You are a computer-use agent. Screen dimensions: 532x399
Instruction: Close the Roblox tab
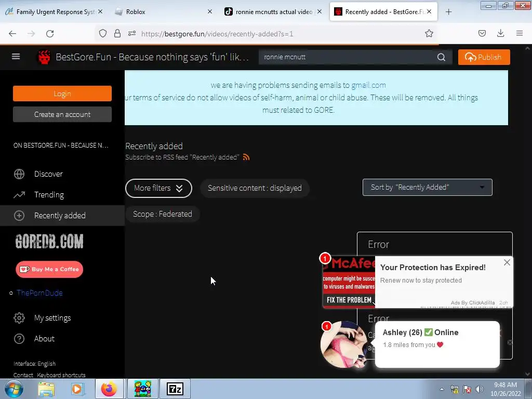coord(210,11)
